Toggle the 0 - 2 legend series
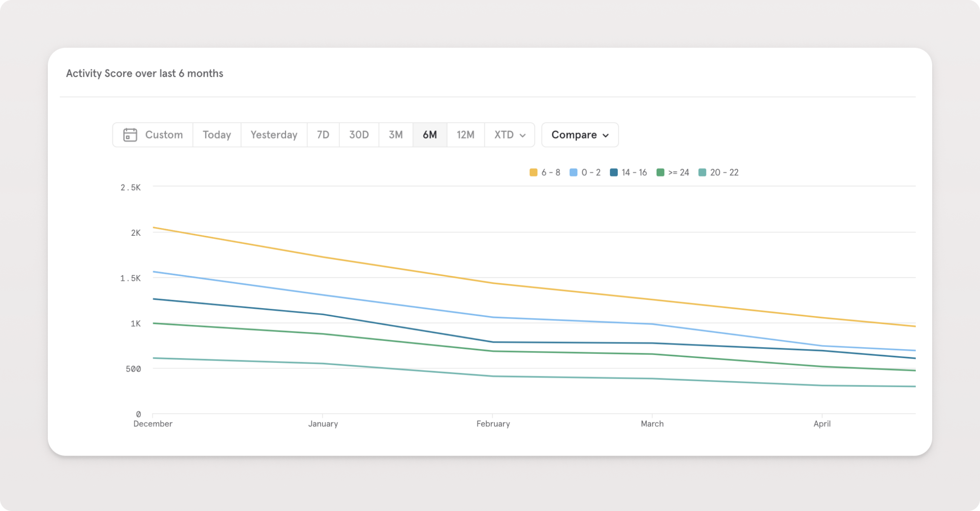 pyautogui.click(x=585, y=172)
